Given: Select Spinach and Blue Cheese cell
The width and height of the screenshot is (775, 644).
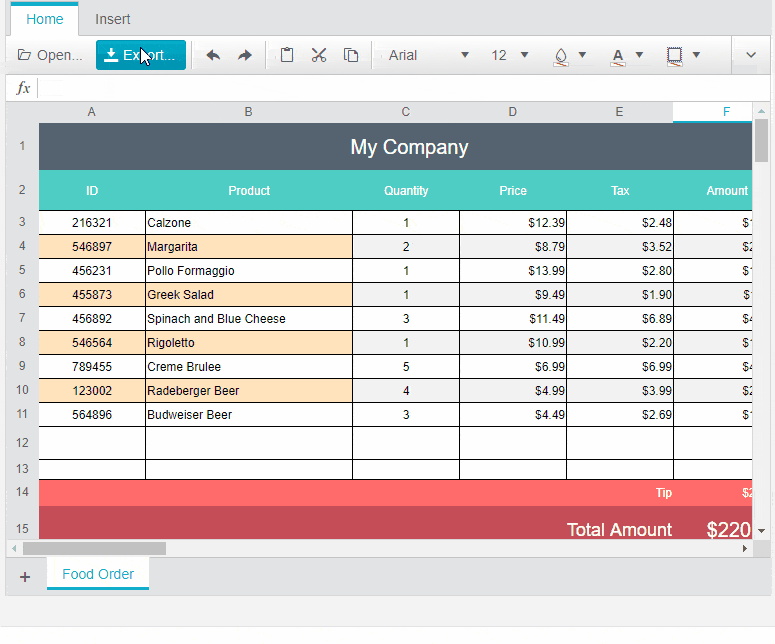Looking at the screenshot, I should tap(249, 319).
